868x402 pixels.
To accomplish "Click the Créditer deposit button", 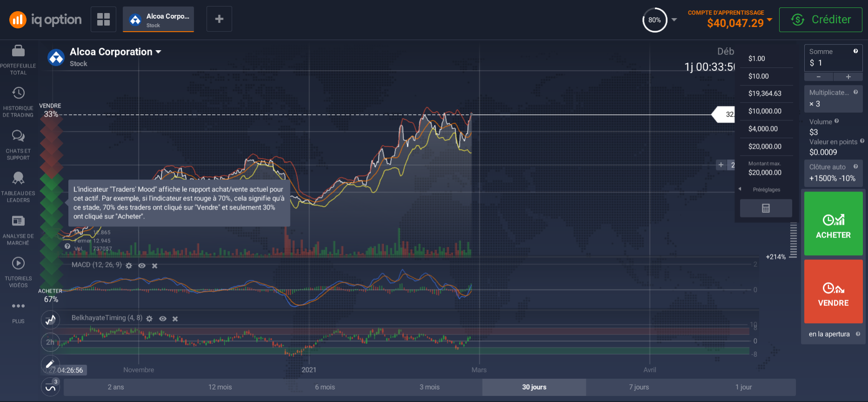I will click(821, 20).
